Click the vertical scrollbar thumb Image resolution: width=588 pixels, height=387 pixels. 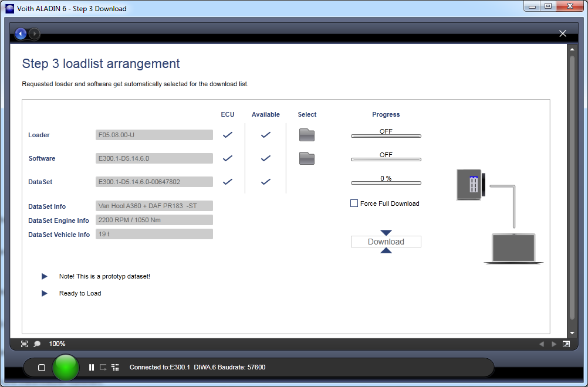tap(572, 187)
